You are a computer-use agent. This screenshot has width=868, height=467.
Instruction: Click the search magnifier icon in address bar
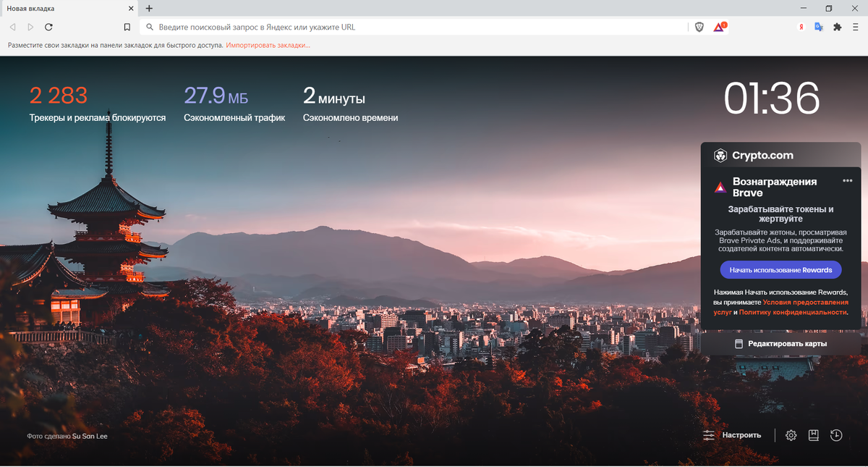coord(150,27)
